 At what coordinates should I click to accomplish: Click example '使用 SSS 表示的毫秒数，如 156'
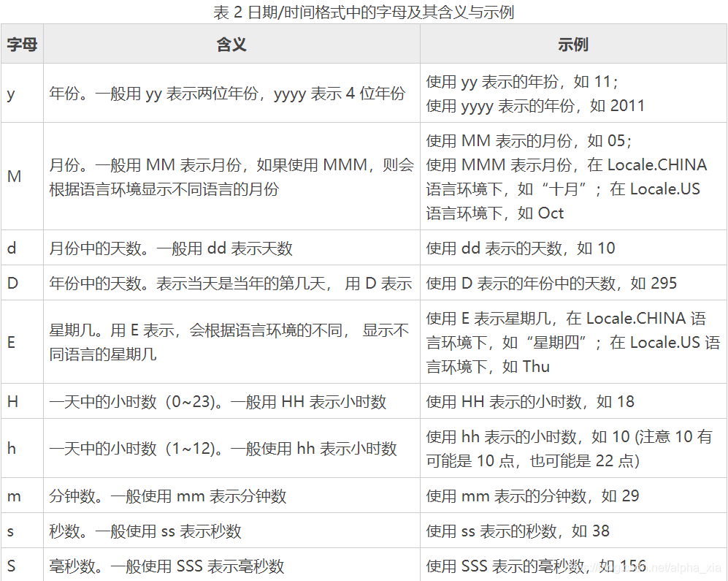pos(536,566)
